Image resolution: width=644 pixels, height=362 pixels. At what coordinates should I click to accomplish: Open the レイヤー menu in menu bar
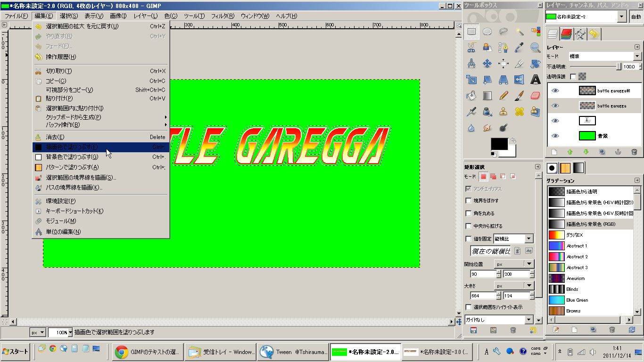pos(146,16)
